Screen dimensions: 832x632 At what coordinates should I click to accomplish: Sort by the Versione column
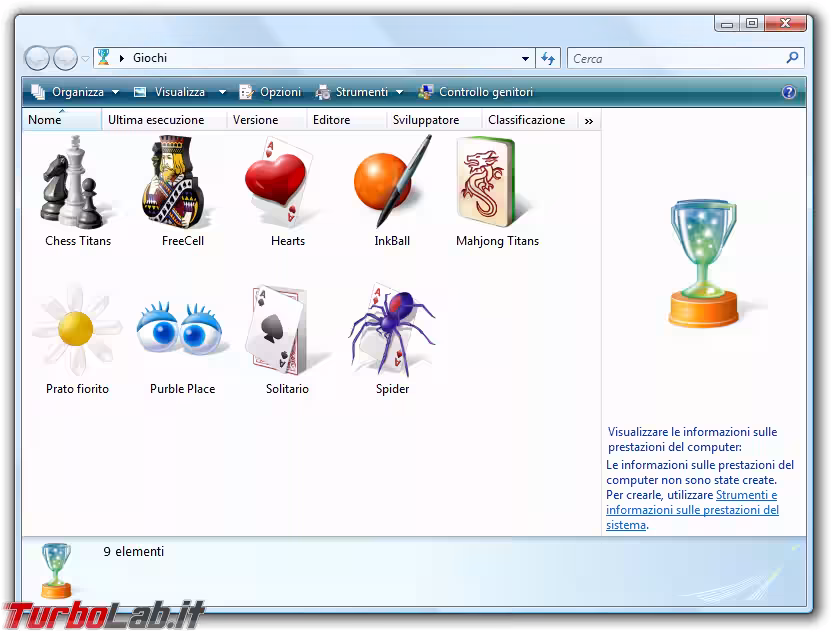[266, 120]
